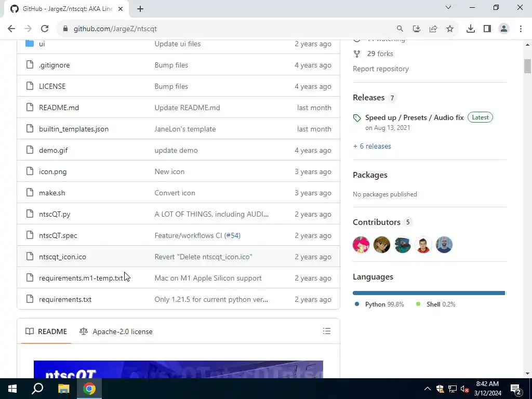
Task: Open the icon.png file
Action: click(52, 171)
